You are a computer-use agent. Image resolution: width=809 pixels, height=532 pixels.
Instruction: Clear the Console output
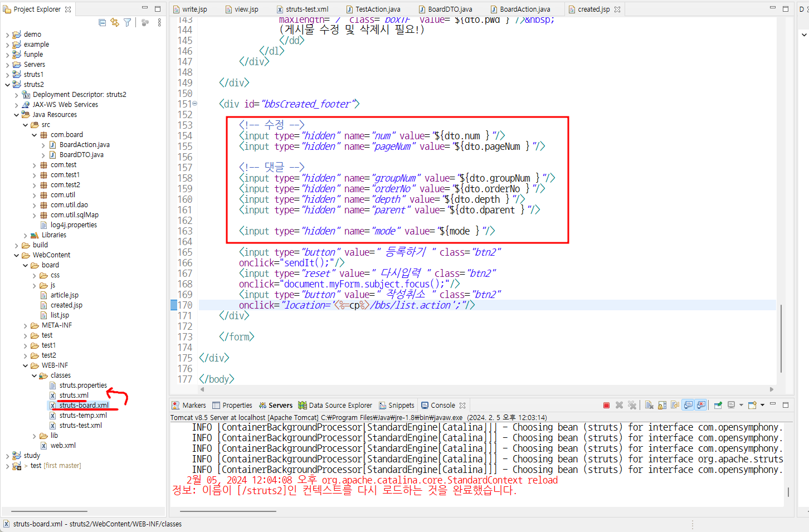[649, 405]
